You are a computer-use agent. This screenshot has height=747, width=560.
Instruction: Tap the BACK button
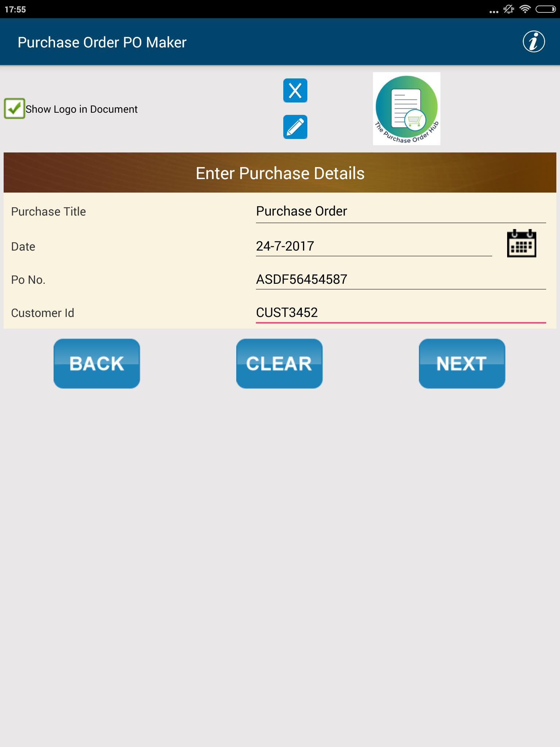point(97,364)
